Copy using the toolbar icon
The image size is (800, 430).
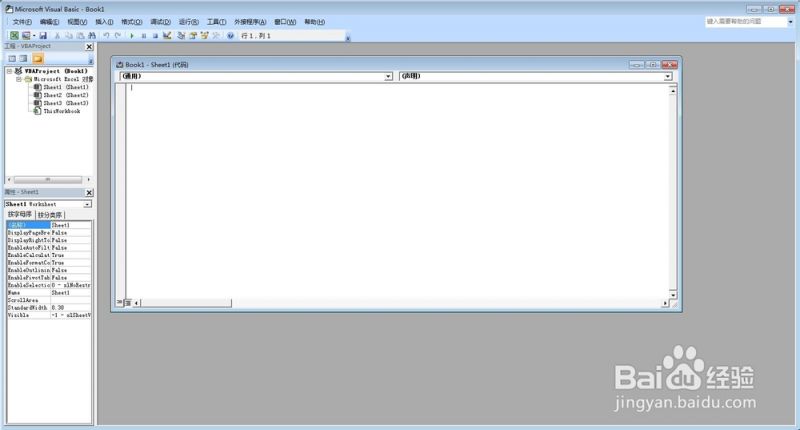[69, 36]
